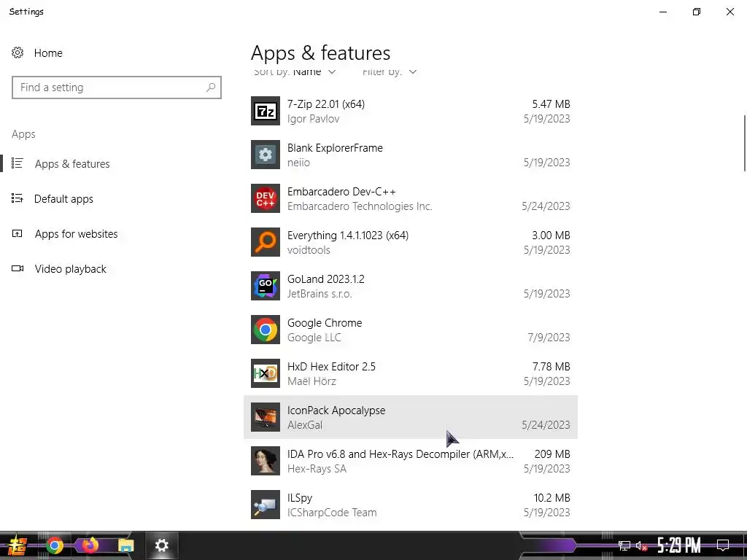Launch Firefox from the taskbar
747x560 pixels.
(90, 545)
